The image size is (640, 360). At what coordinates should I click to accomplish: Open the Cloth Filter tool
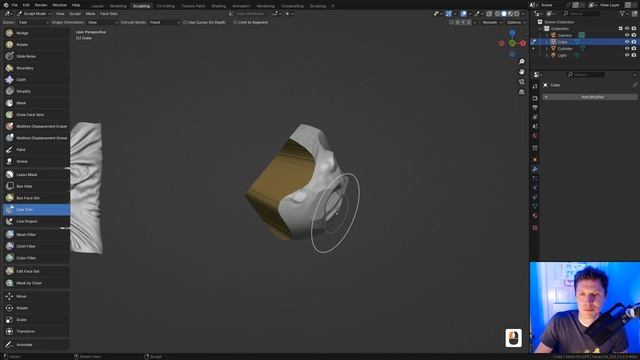(36, 246)
